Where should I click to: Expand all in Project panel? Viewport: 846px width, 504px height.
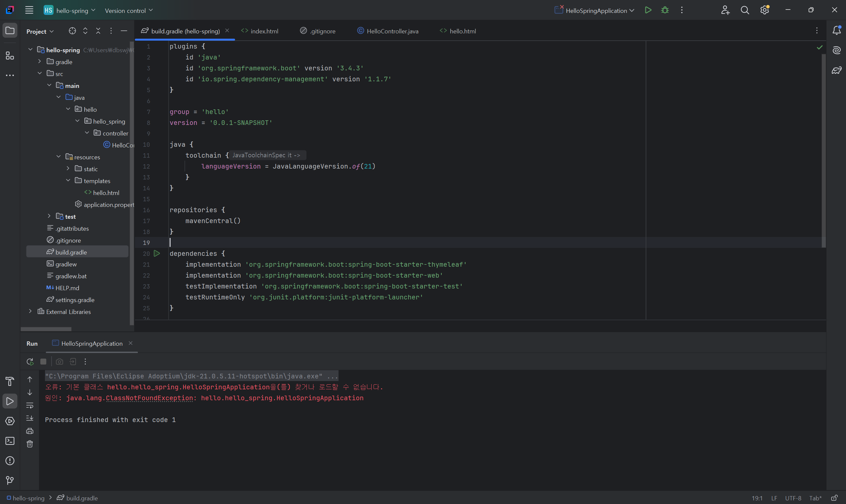point(85,31)
